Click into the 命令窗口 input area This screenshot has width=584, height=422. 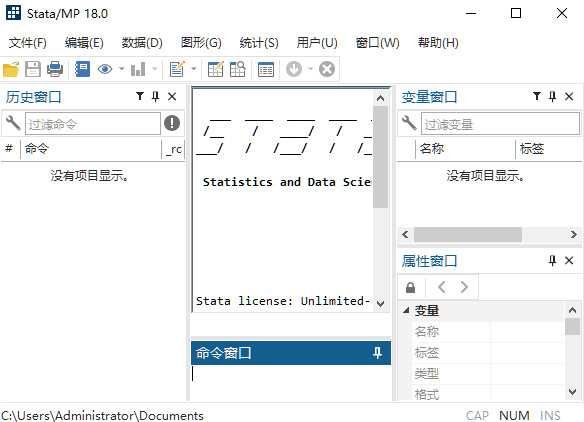pyautogui.click(x=291, y=383)
